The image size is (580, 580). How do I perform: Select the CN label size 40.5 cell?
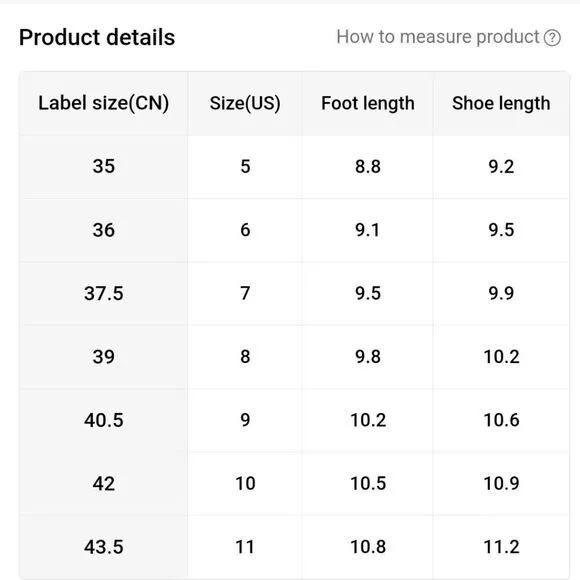click(x=104, y=420)
